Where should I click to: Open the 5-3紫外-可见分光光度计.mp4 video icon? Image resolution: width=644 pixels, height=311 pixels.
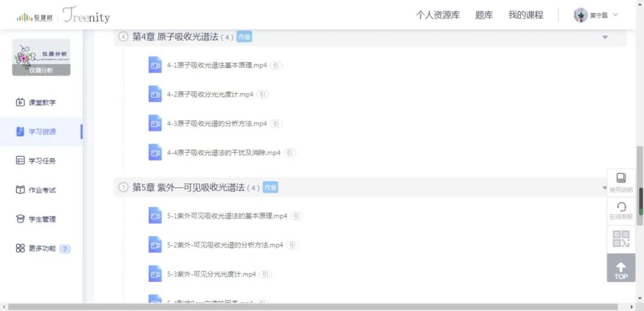[x=155, y=274]
